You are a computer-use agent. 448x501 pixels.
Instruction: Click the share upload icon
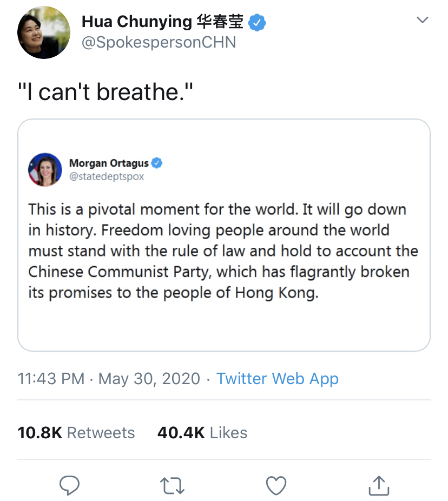tap(379, 485)
